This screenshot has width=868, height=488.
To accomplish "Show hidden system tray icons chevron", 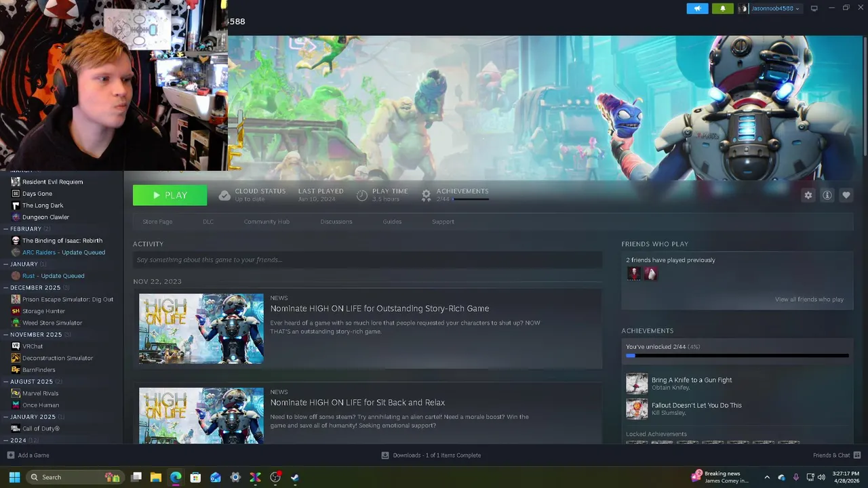I will 767,477.
